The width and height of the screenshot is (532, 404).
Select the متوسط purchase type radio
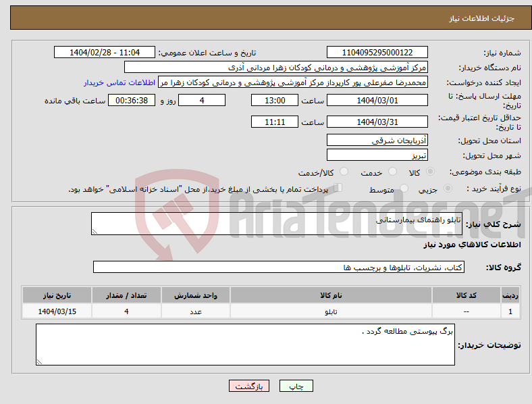(x=404, y=188)
